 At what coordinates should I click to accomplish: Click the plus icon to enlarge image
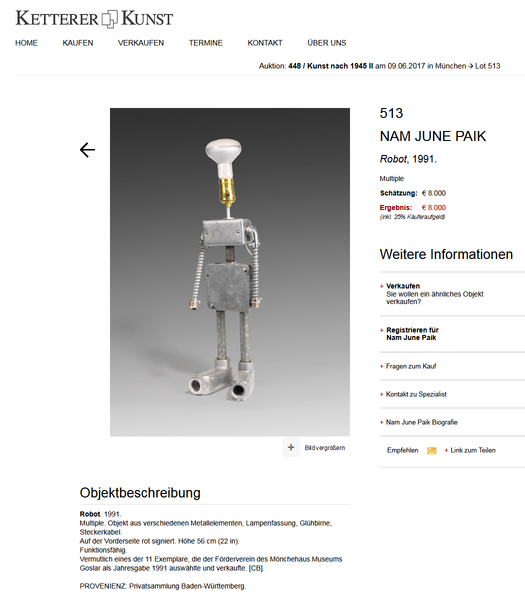[x=291, y=447]
